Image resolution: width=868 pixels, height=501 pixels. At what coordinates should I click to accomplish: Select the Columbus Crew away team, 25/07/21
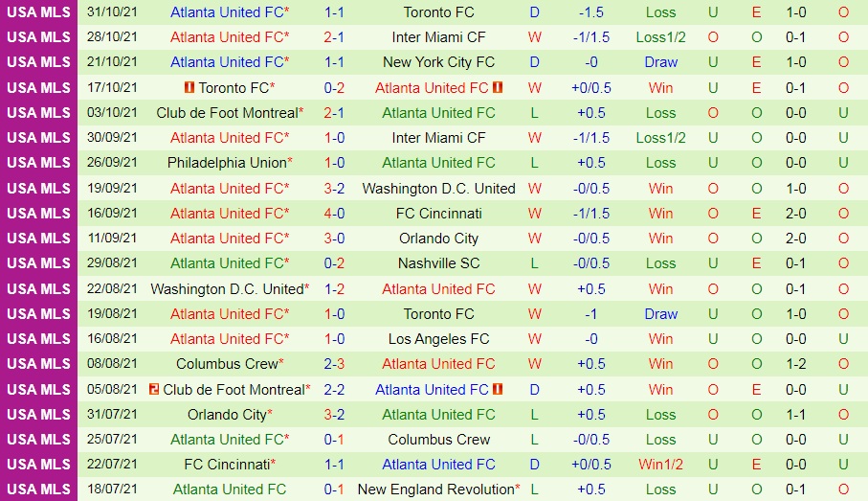pos(438,440)
